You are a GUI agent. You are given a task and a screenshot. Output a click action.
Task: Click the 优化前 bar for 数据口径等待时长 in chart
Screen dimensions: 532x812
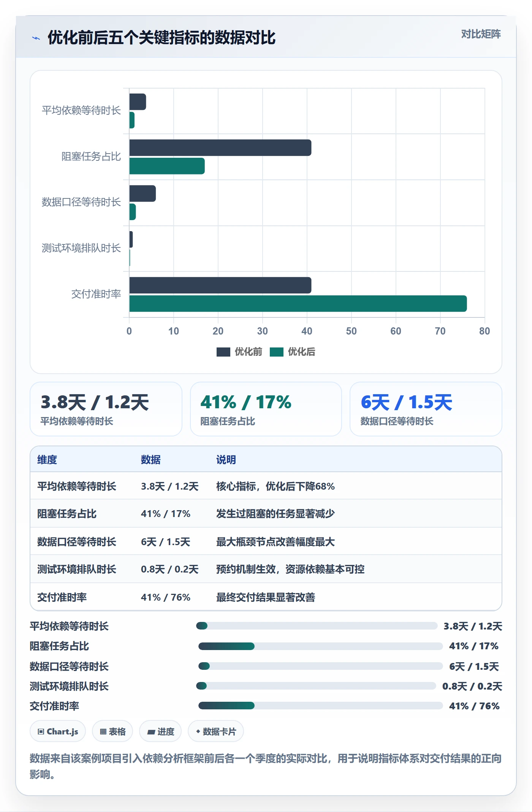[x=142, y=193]
